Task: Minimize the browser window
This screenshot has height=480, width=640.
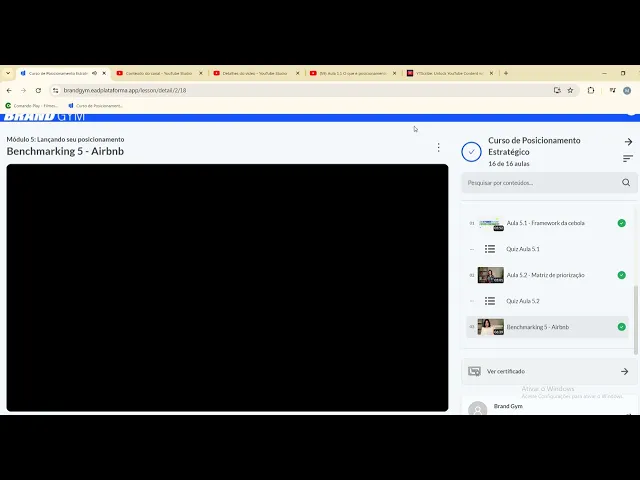Action: 604,73
